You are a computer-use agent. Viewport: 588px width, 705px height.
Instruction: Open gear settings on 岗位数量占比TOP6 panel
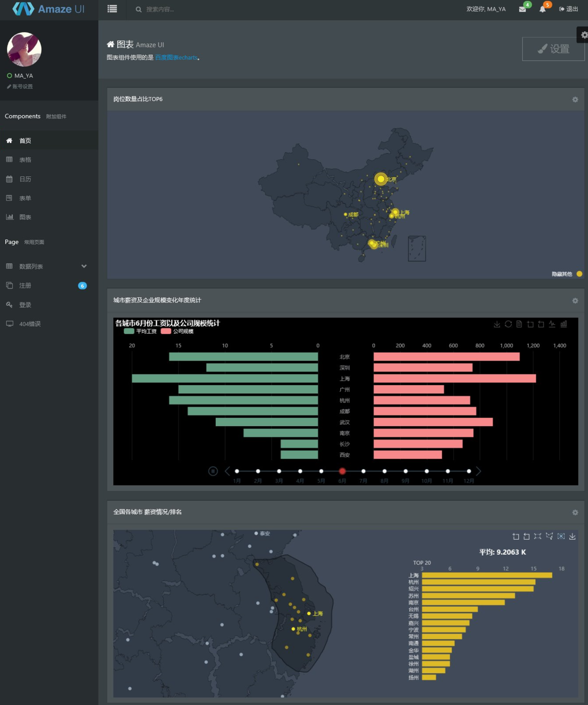click(575, 100)
